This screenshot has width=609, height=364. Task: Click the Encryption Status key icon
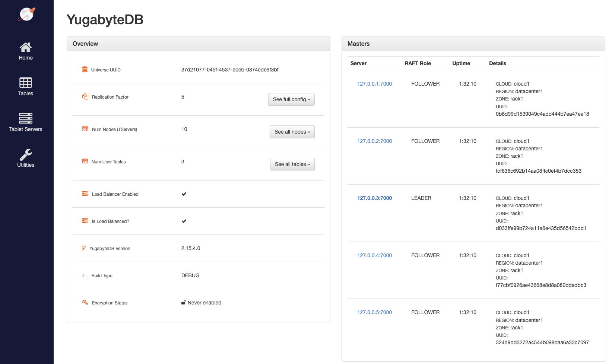(x=85, y=303)
